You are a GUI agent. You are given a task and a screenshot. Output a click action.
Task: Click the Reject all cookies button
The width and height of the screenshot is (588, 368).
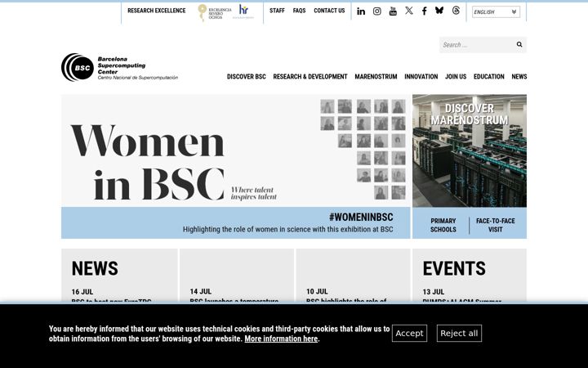click(x=459, y=333)
